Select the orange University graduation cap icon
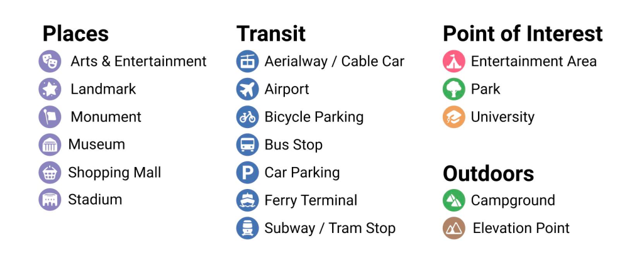 pyautogui.click(x=453, y=117)
